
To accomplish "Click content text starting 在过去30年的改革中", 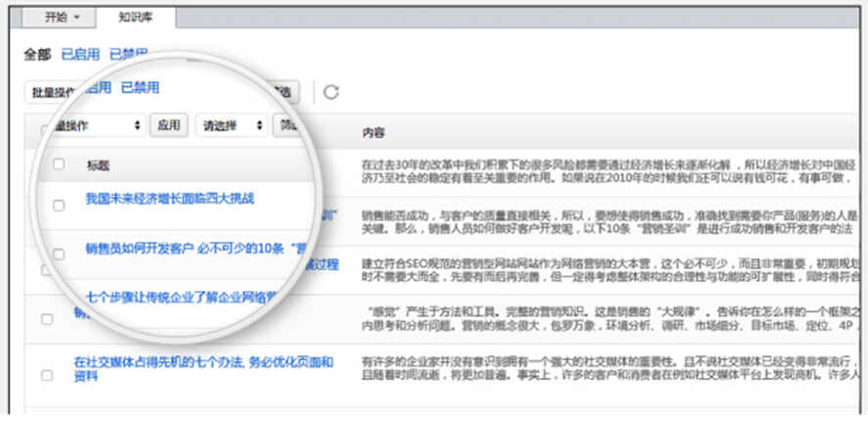I will (609, 171).
